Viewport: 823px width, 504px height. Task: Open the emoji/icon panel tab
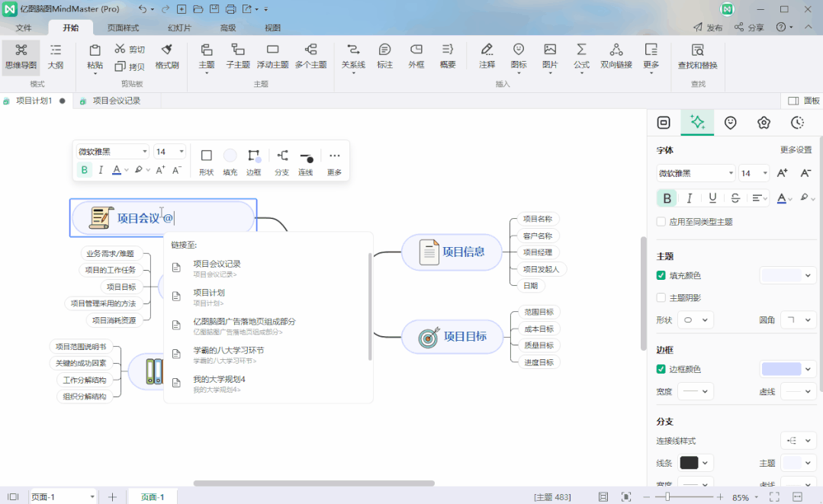click(x=730, y=123)
